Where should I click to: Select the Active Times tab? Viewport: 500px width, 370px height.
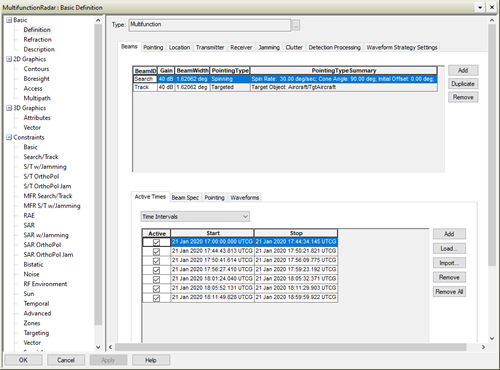(x=150, y=197)
